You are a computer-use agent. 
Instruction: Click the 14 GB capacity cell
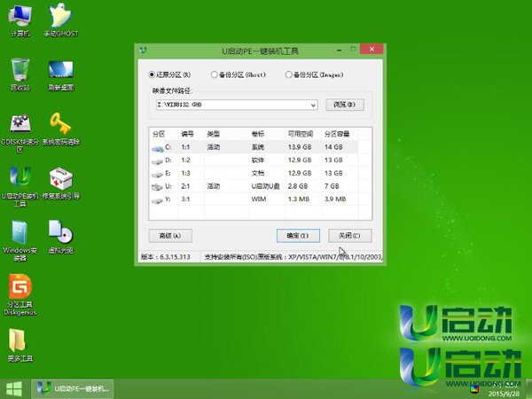point(333,147)
